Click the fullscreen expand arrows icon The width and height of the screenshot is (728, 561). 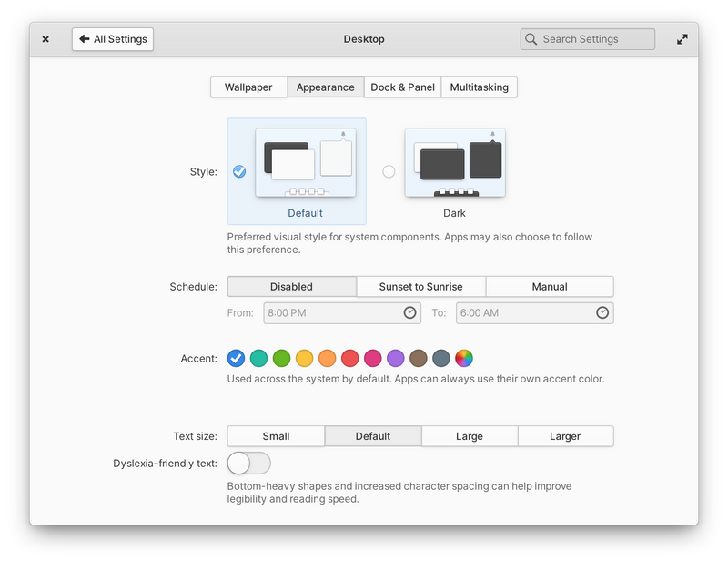(x=682, y=39)
